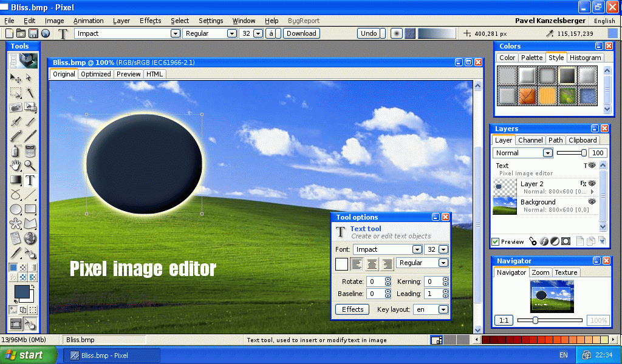Screen dimensions: 622x364
Task: Open the Normal blend mode dropdown
Action: point(548,153)
